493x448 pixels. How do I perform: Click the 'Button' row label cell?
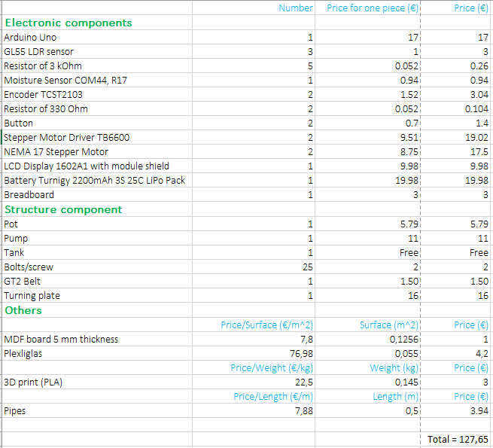click(97, 123)
